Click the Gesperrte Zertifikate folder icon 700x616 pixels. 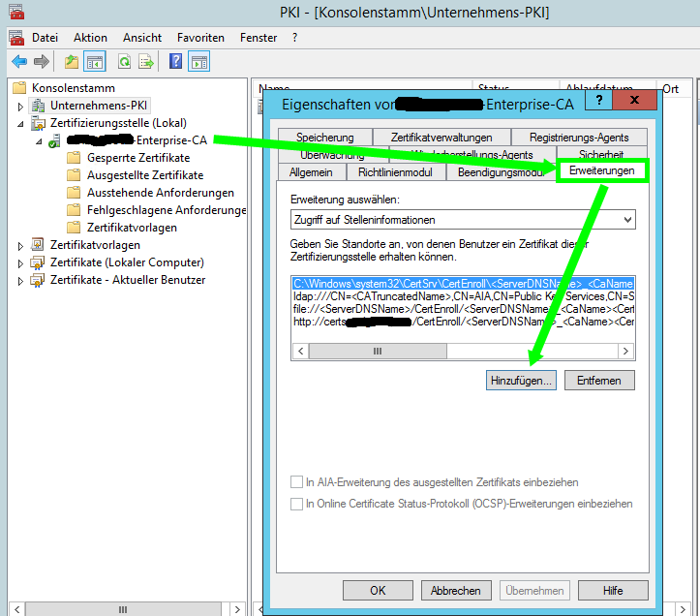(74, 158)
